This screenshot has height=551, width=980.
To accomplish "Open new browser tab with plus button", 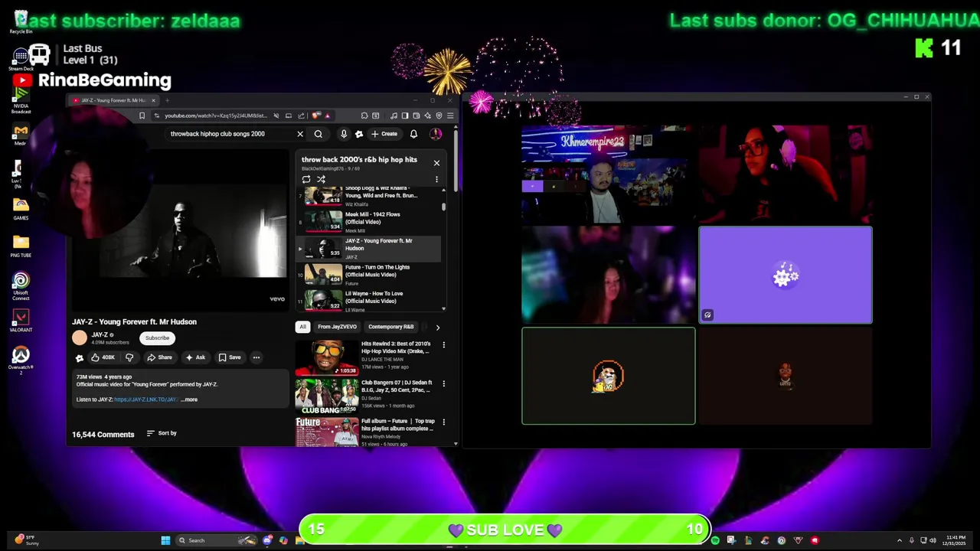I will coord(167,100).
